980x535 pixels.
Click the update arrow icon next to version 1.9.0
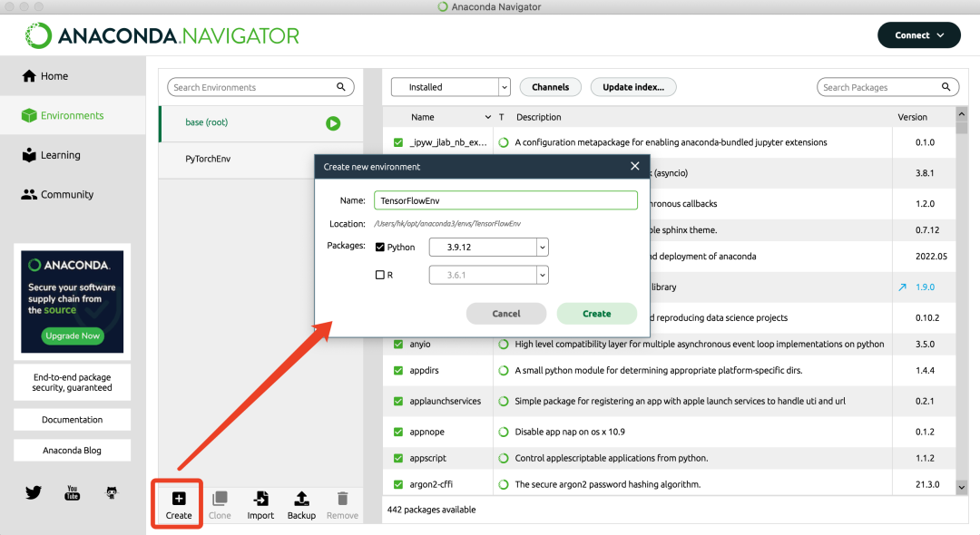coord(903,287)
